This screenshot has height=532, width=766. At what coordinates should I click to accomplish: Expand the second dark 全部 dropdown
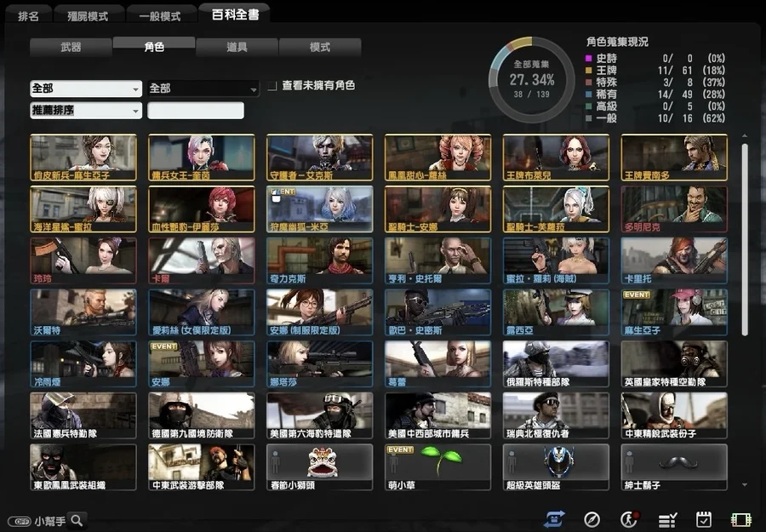[x=203, y=89]
